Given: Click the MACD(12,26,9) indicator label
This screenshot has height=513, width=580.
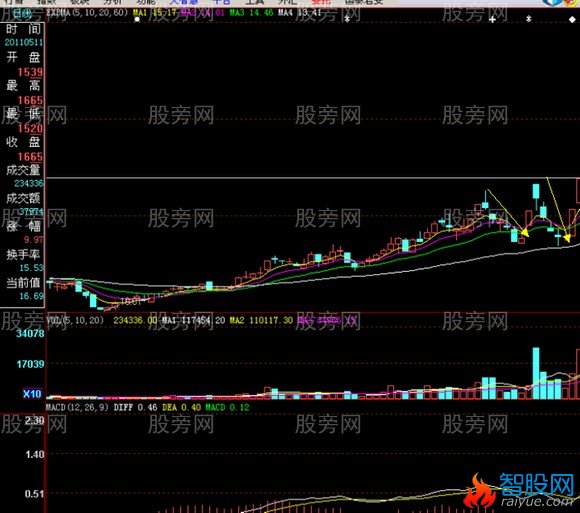Looking at the screenshot, I should tap(77, 407).
